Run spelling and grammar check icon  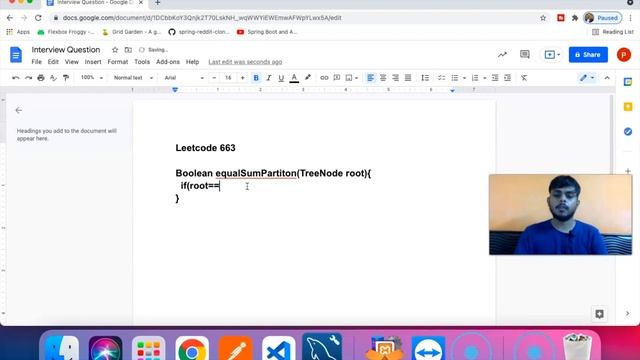tap(53, 78)
